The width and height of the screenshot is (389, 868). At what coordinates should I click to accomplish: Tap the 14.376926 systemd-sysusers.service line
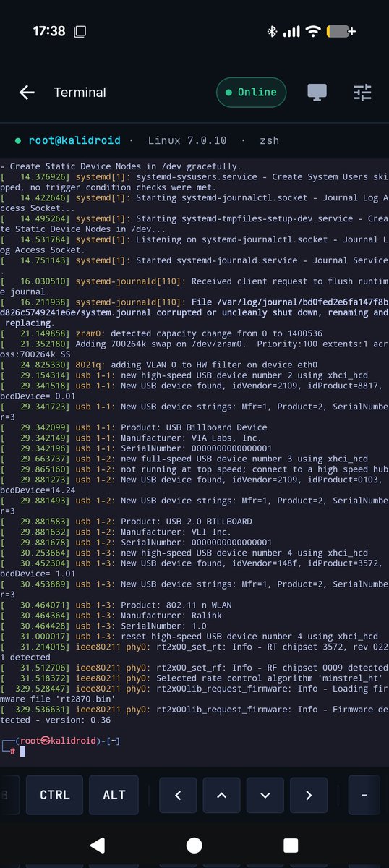(194, 182)
